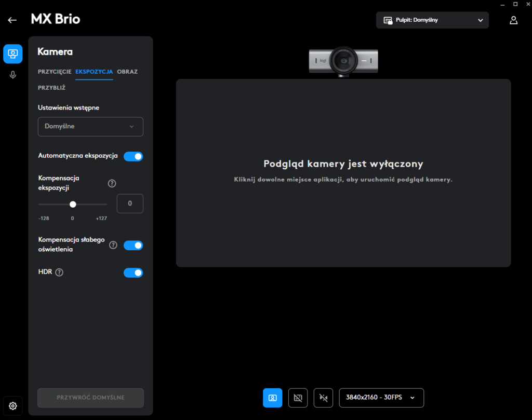532x420 pixels.
Task: Open the Pulpit: Domyślny profile dropdown
Action: 432,20
